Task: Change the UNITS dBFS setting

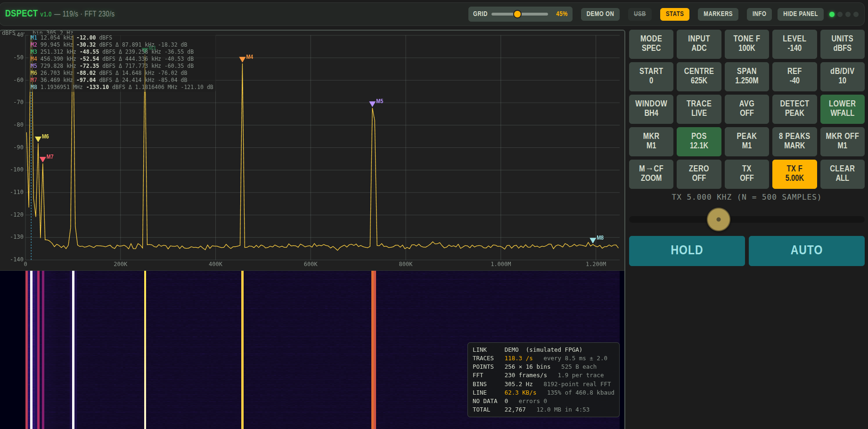Action: tap(842, 44)
